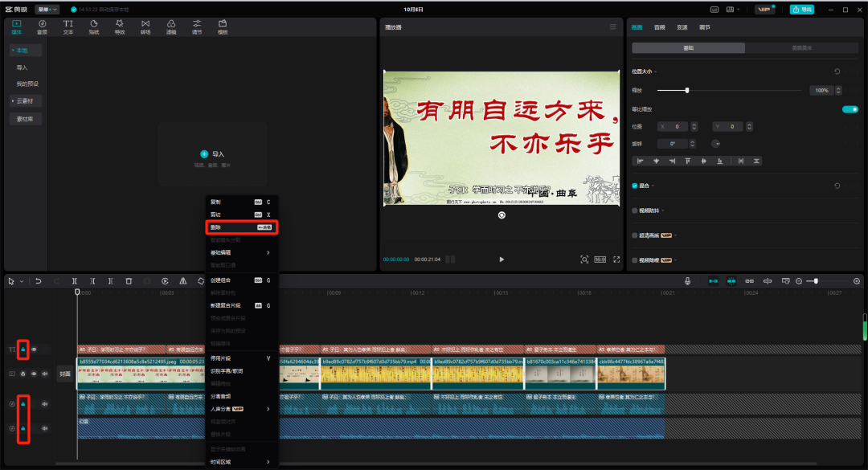The image size is (868, 470).
Task: Reset 混合 section with its circular arrow
Action: pos(837,186)
